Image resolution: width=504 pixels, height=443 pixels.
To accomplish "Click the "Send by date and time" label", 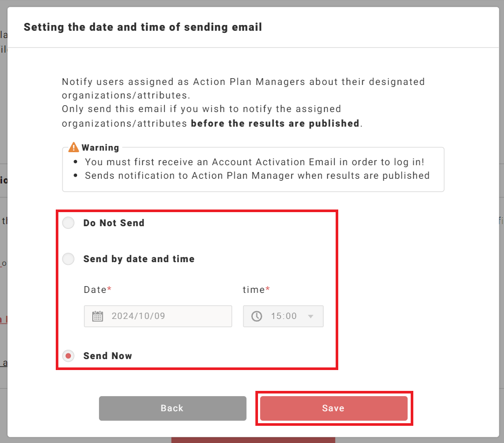I will [x=139, y=259].
